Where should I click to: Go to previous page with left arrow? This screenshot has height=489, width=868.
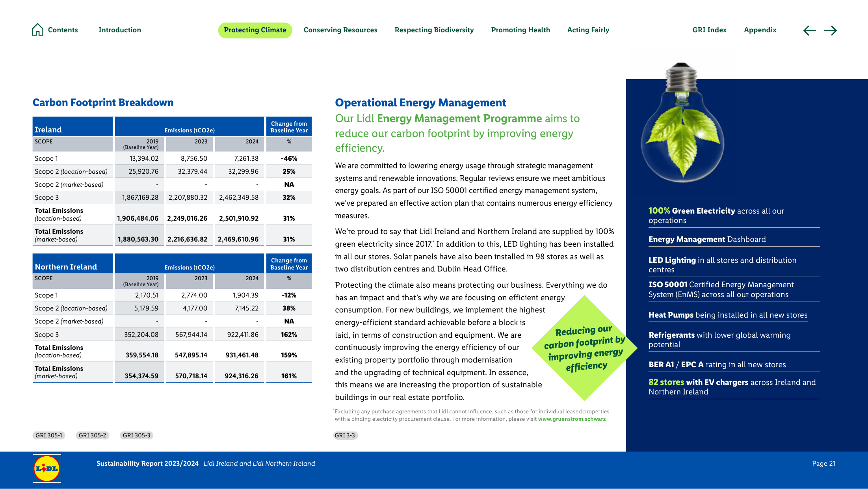coord(809,30)
